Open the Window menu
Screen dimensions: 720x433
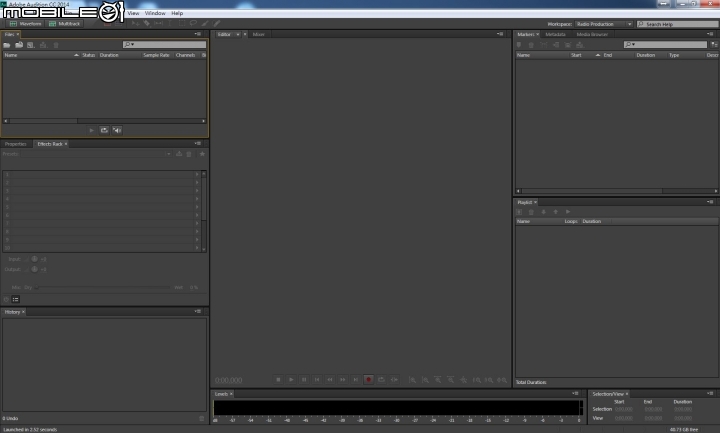tap(155, 13)
